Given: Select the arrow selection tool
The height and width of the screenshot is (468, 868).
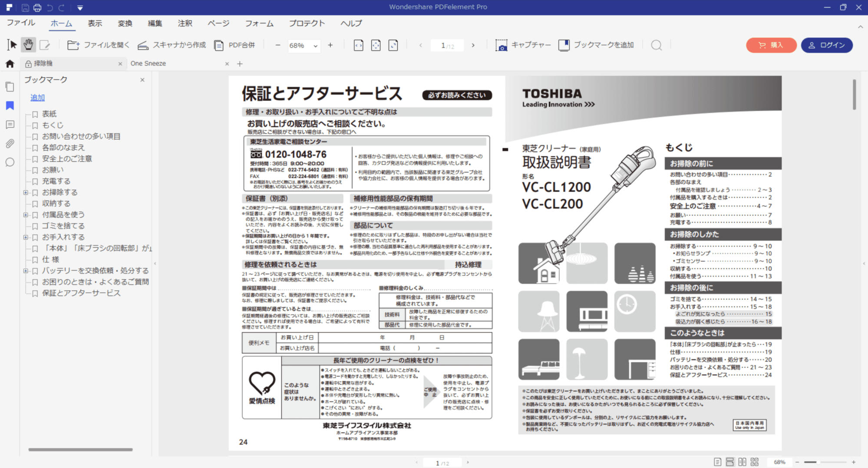Looking at the screenshot, I should click(12, 45).
